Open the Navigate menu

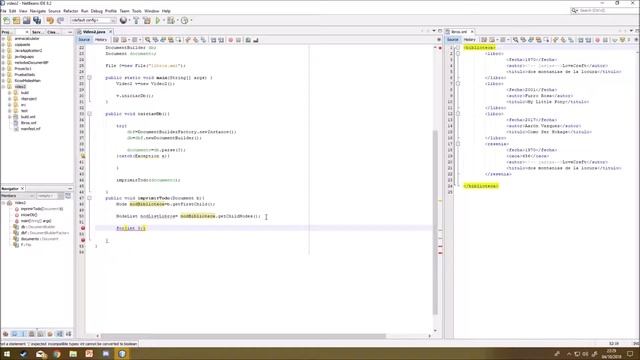coord(38,11)
